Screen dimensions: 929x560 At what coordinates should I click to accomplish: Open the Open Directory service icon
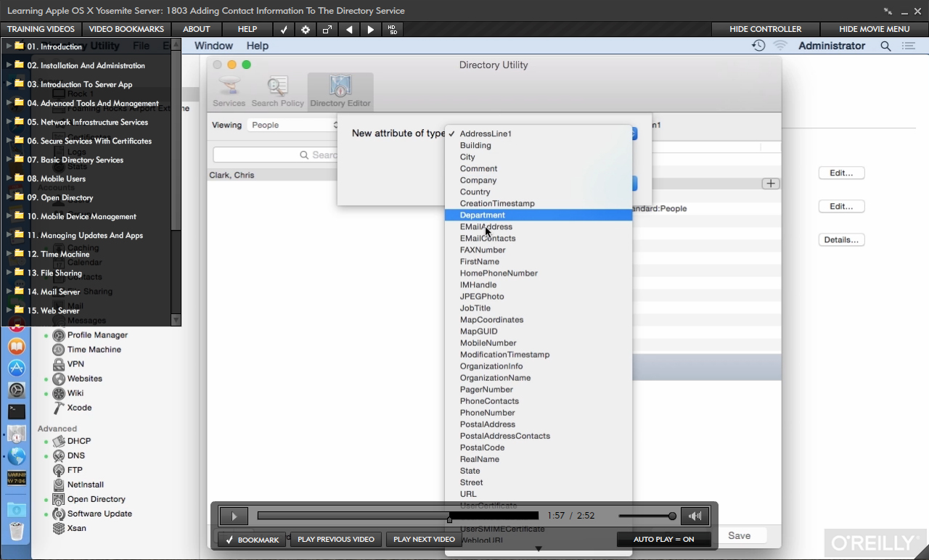point(59,499)
